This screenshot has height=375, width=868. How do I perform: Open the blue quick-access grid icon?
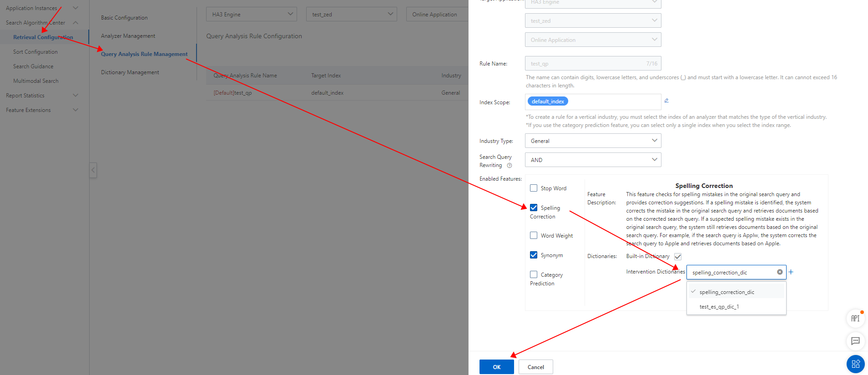coord(855,364)
